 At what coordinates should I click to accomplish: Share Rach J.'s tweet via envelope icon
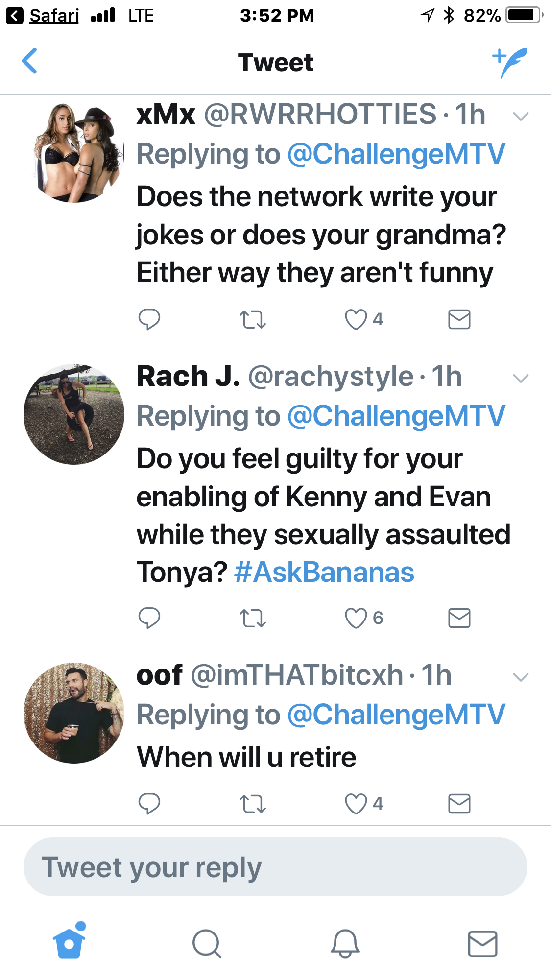[459, 618]
